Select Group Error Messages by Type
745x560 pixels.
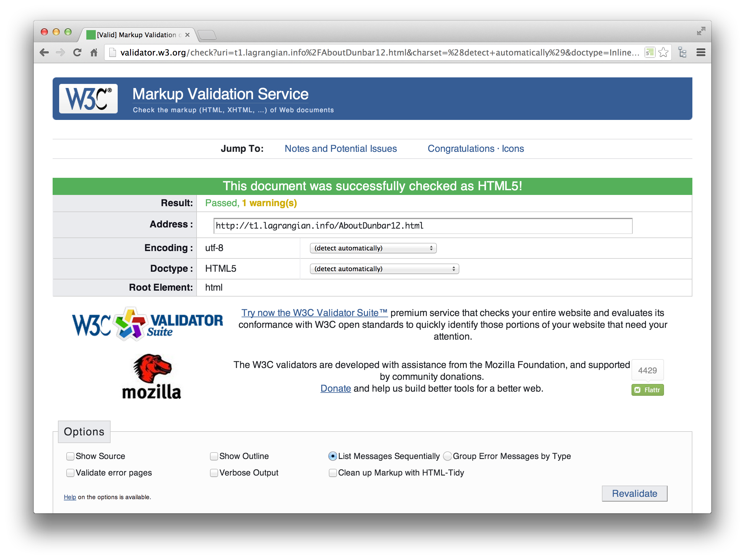(447, 456)
